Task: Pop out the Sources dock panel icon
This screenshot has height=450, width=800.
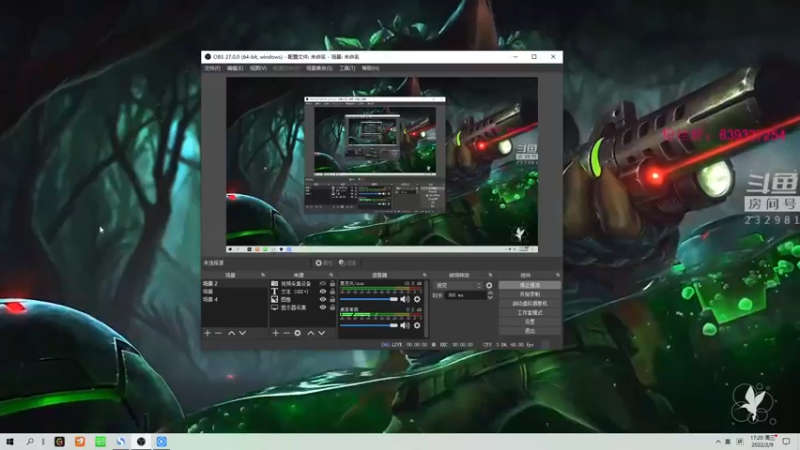Action: point(331,275)
